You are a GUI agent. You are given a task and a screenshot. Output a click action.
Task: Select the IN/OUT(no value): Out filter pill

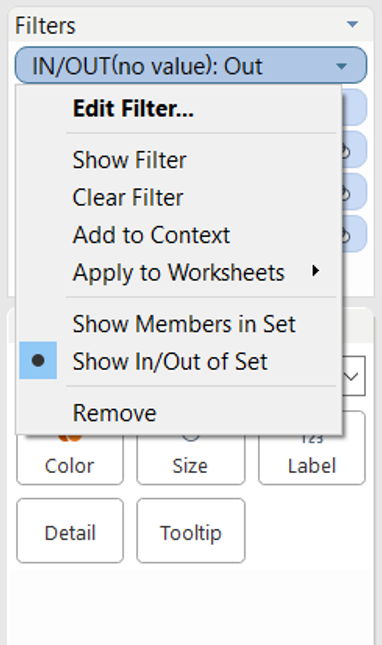tap(190, 65)
